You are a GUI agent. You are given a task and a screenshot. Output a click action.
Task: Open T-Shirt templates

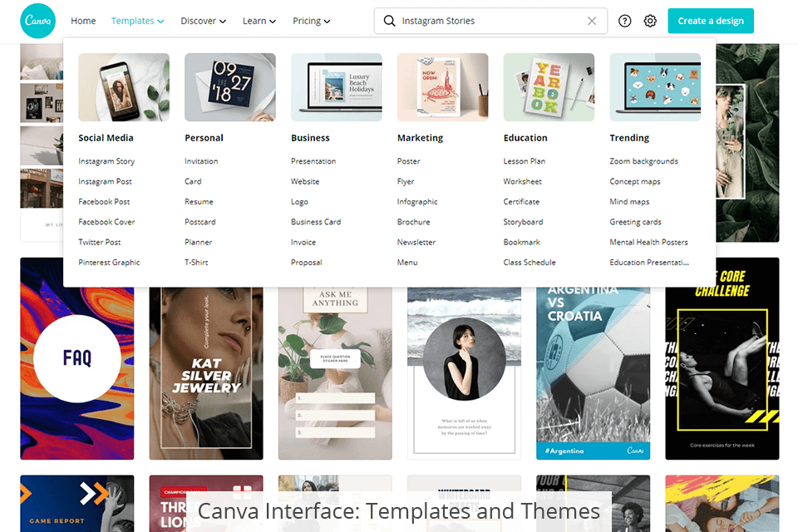click(x=196, y=263)
